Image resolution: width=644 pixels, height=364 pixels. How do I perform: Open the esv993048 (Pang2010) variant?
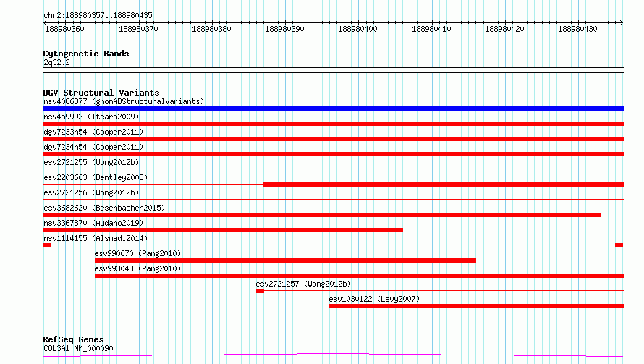pyautogui.click(x=137, y=268)
